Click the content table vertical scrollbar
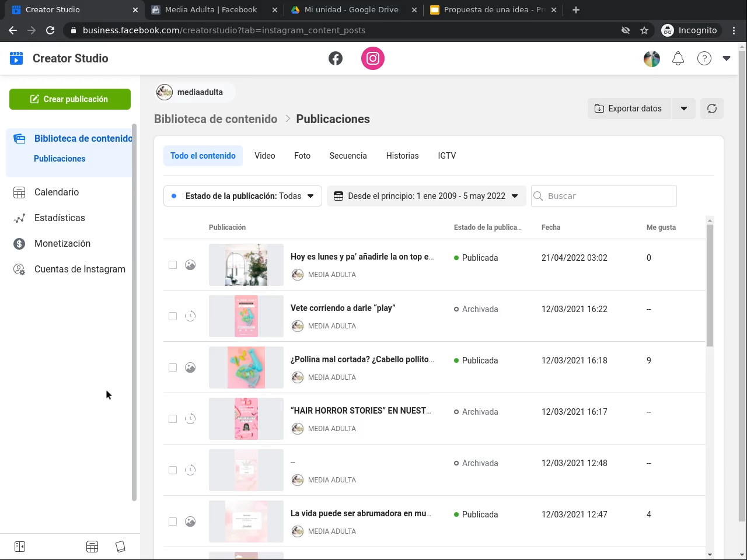Viewport: 747px width, 560px height. click(x=710, y=286)
